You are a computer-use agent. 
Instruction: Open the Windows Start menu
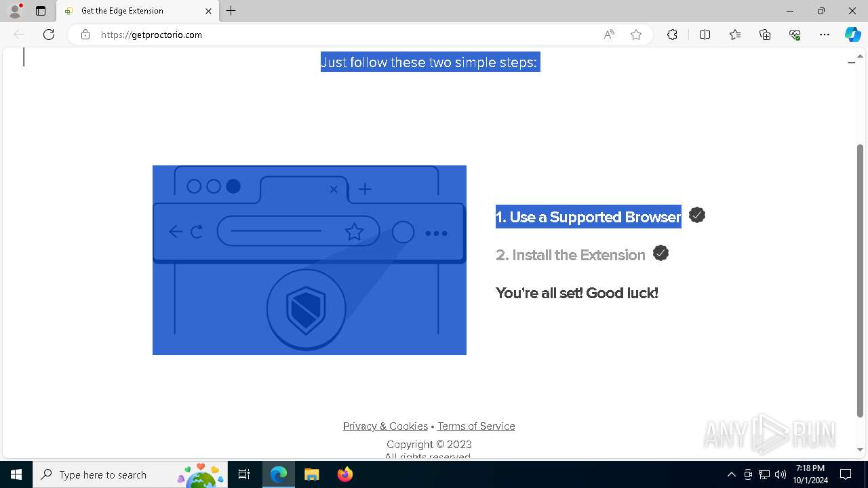[x=16, y=474]
